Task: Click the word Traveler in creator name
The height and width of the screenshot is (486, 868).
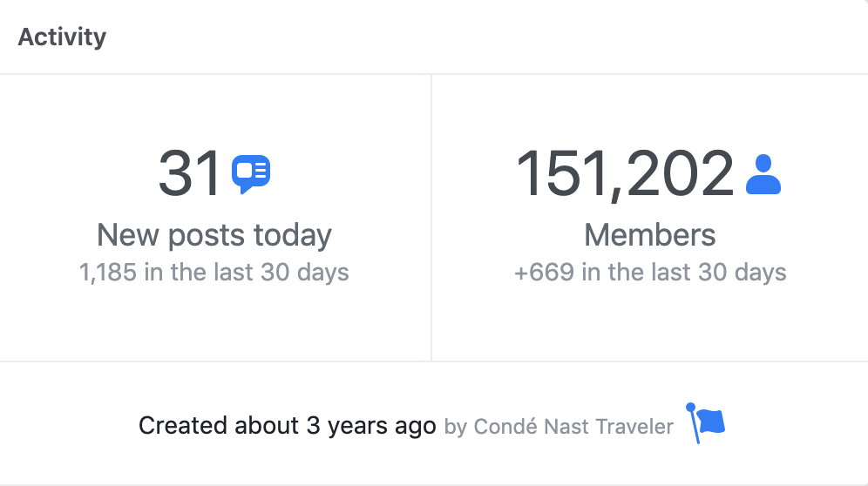Action: pos(634,427)
